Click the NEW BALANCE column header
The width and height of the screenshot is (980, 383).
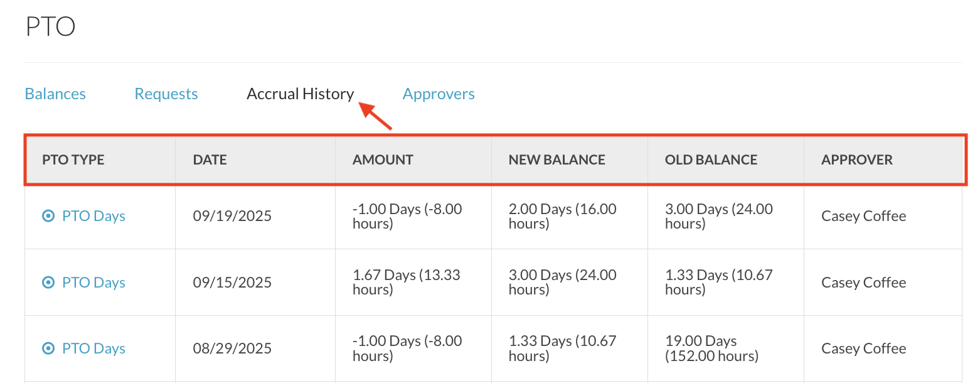tap(557, 159)
